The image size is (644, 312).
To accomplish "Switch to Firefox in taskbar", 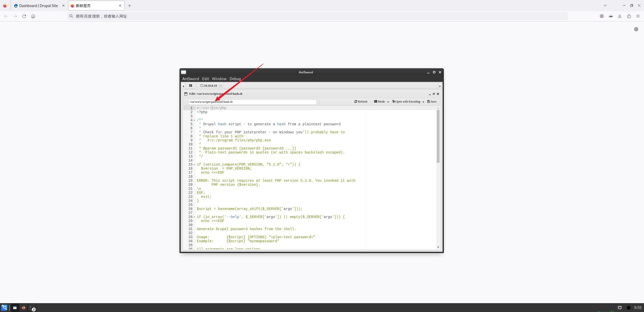I will coord(23,308).
